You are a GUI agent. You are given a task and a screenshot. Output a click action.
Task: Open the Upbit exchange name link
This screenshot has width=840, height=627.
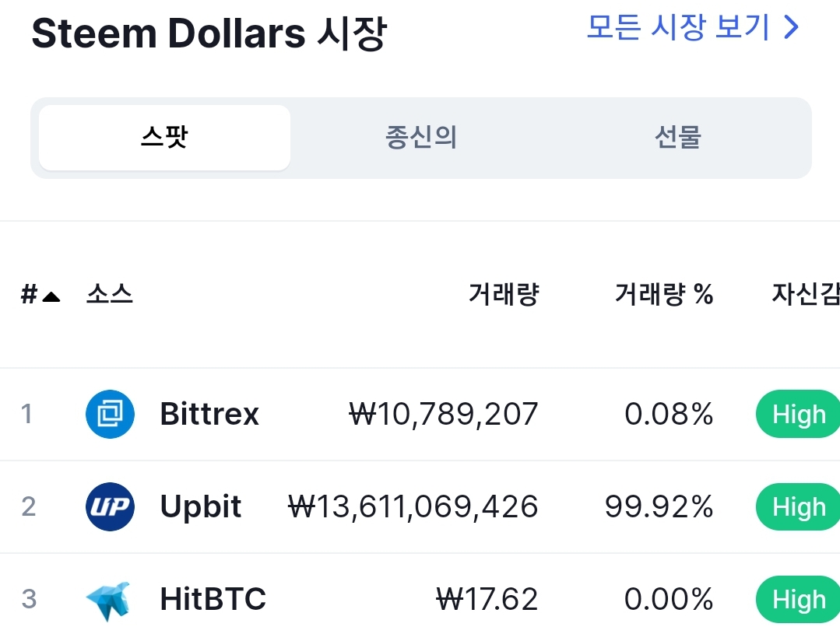(x=201, y=507)
